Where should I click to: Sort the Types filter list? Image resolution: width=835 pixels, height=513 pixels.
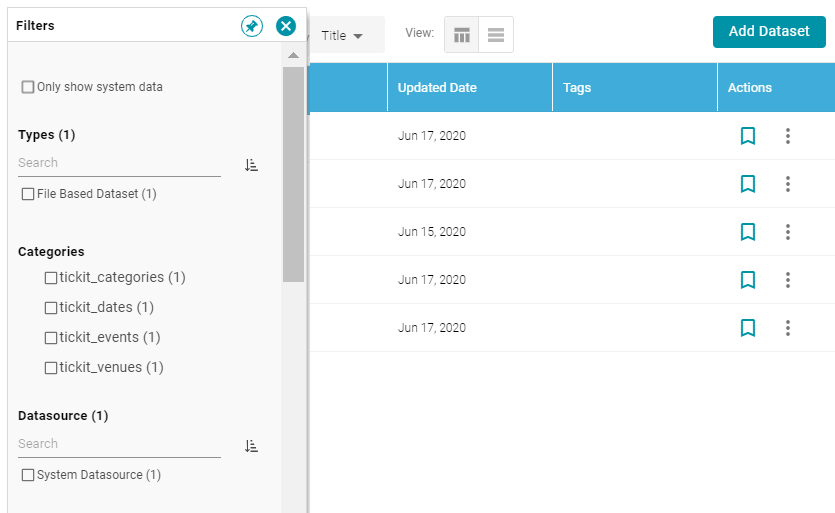tap(251, 165)
